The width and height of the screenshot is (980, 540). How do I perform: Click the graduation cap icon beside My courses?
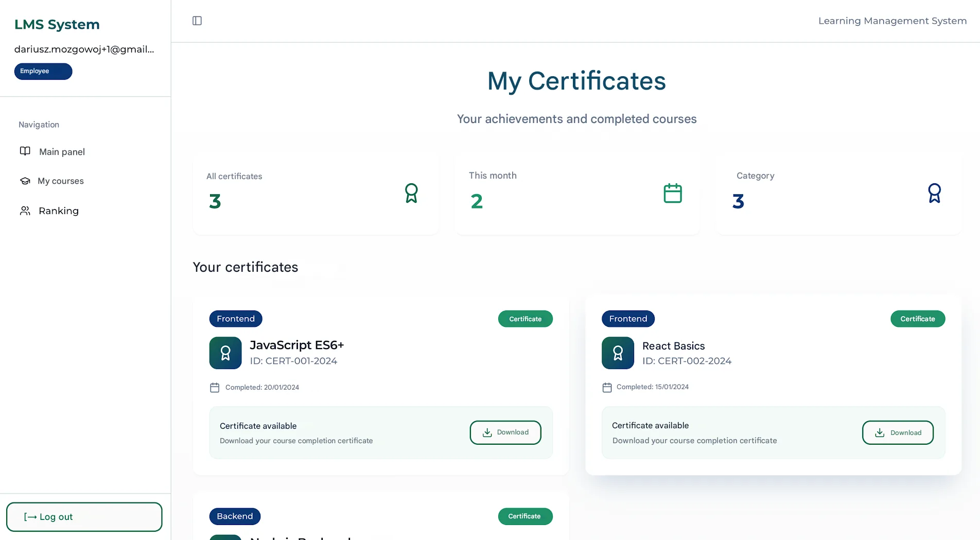(25, 181)
